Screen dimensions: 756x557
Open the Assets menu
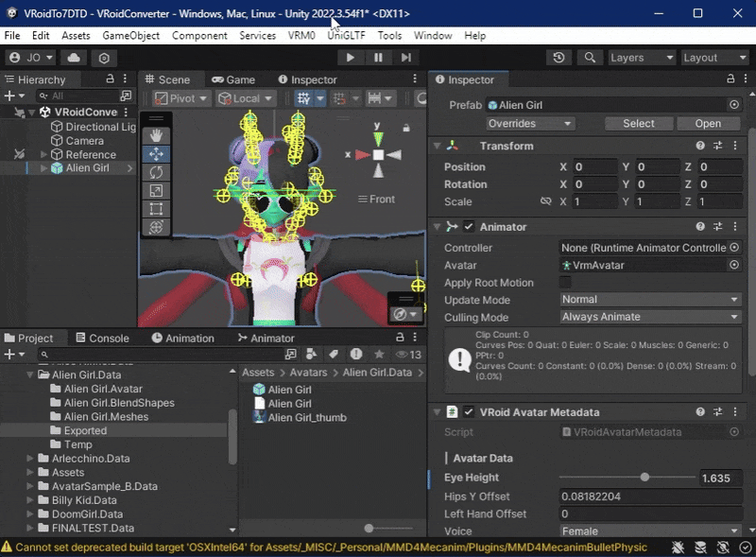point(76,36)
